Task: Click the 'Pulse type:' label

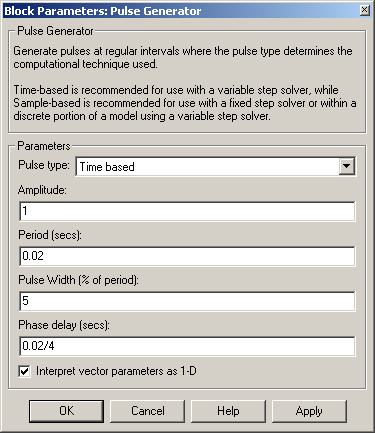Action: 44,165
